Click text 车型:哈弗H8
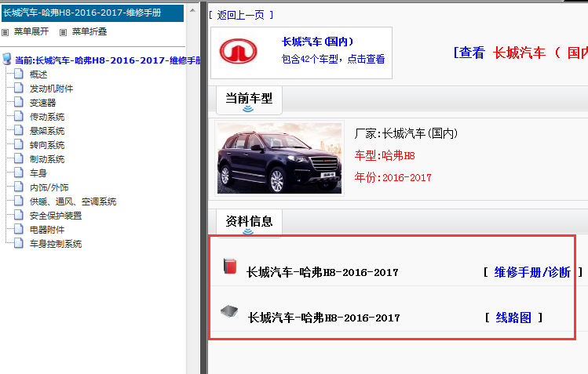 click(x=385, y=155)
